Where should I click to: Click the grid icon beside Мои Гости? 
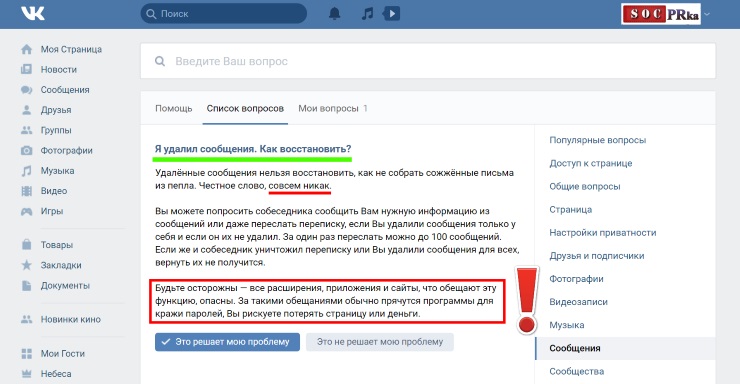point(26,353)
